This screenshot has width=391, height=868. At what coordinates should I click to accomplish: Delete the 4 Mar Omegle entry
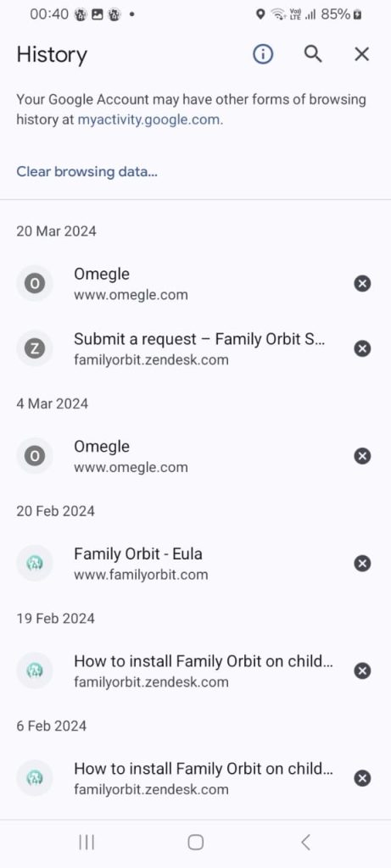click(x=362, y=456)
